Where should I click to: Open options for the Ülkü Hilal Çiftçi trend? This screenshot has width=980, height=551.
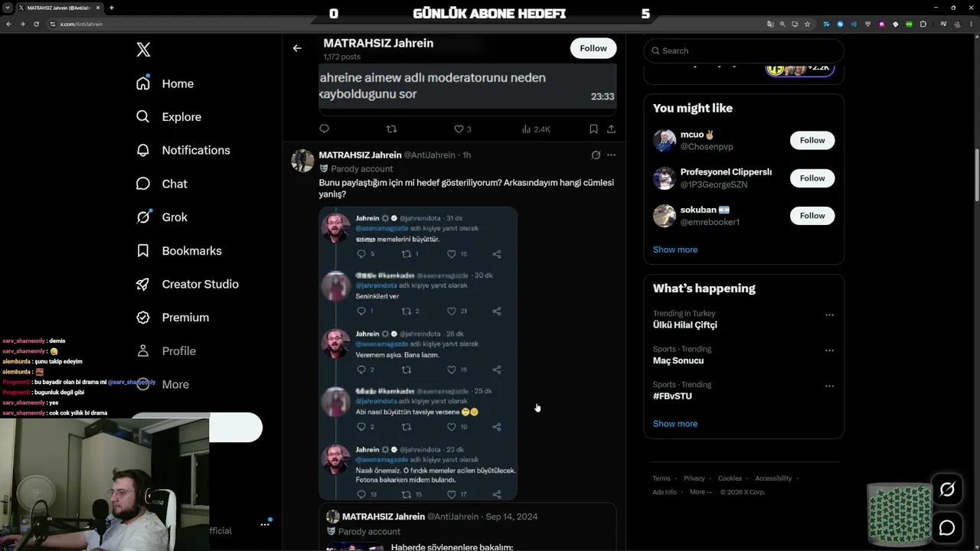point(829,315)
